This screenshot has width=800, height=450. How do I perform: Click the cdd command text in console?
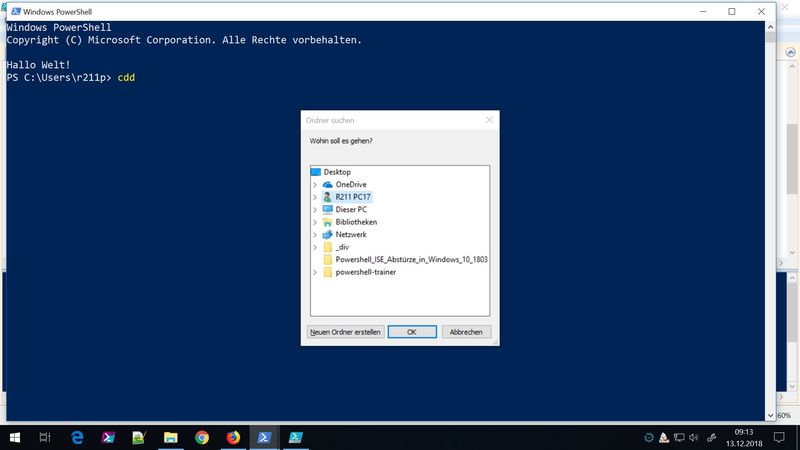pos(126,78)
